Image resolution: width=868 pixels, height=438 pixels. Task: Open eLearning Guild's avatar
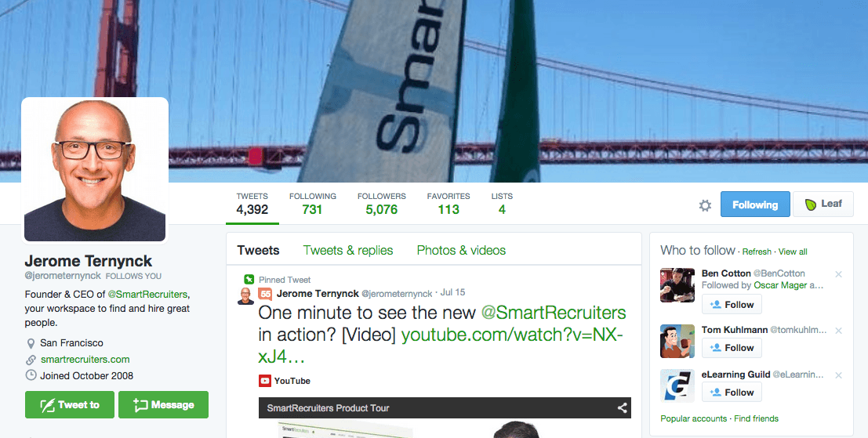coord(677,386)
